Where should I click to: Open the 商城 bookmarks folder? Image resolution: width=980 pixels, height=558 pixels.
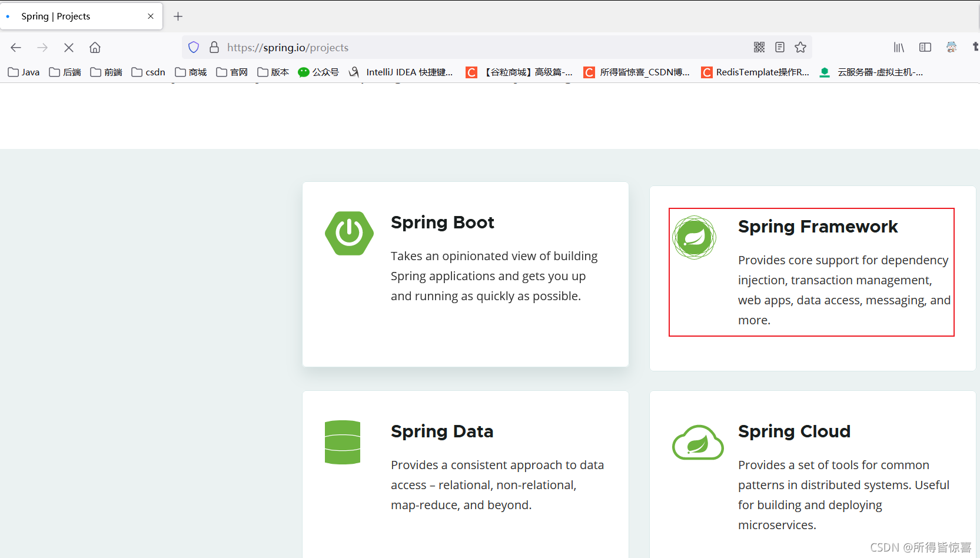[191, 72]
